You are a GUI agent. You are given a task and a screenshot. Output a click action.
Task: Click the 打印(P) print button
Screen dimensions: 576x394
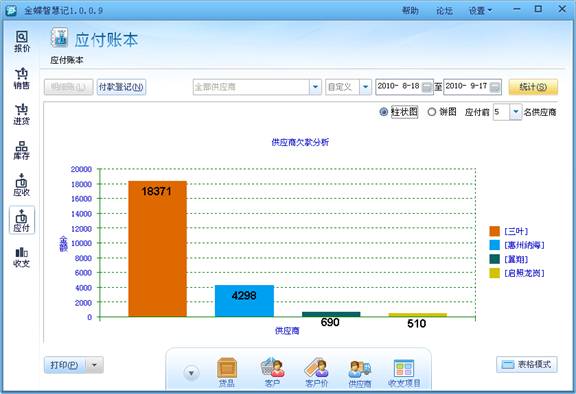coord(64,365)
